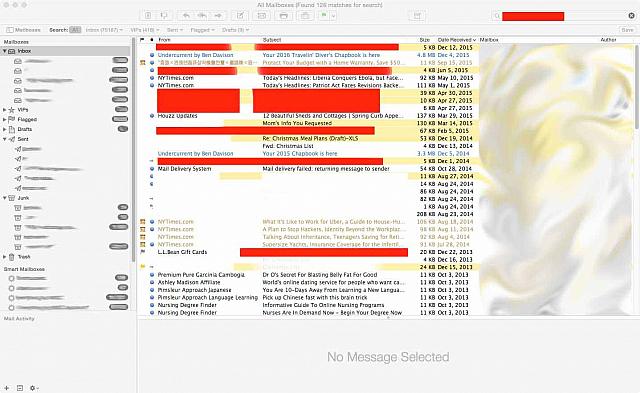The height and width of the screenshot is (393, 640).
Task: Toggle Mail Activity with bottom-bar box icon
Action: pos(20,388)
